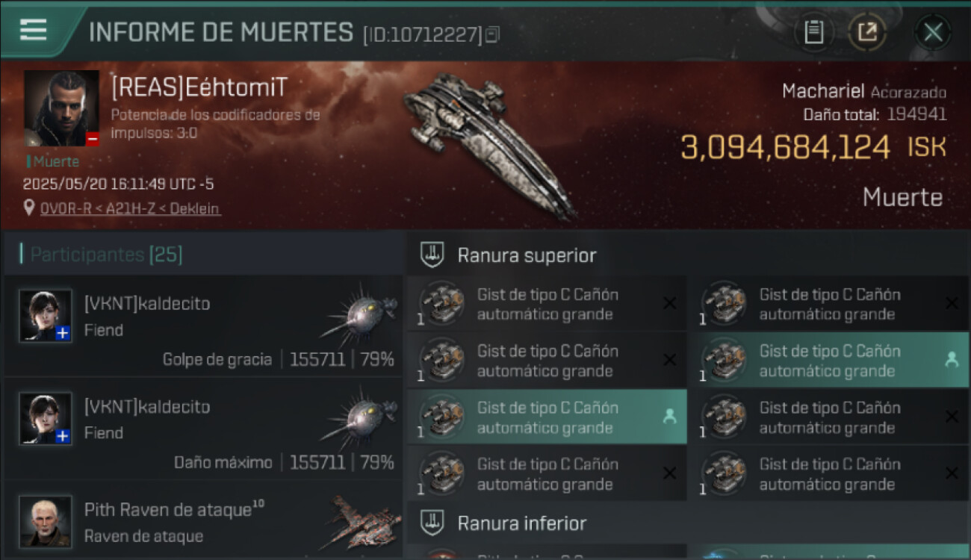Screen dimensions: 971x560
Task: Toggle the highlighted right-column cañón person marker
Action: coord(952,360)
